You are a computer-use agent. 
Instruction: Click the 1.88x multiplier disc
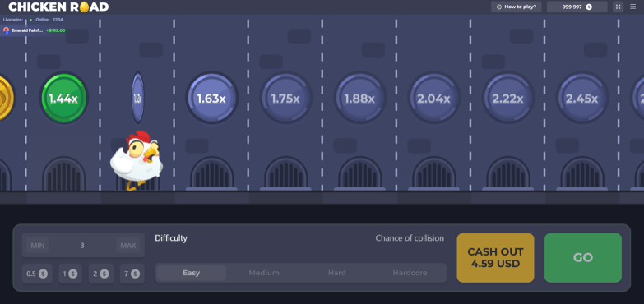[359, 99]
